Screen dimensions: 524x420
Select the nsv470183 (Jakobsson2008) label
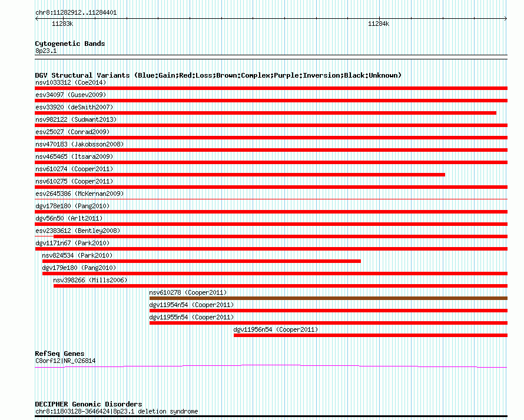(x=79, y=144)
